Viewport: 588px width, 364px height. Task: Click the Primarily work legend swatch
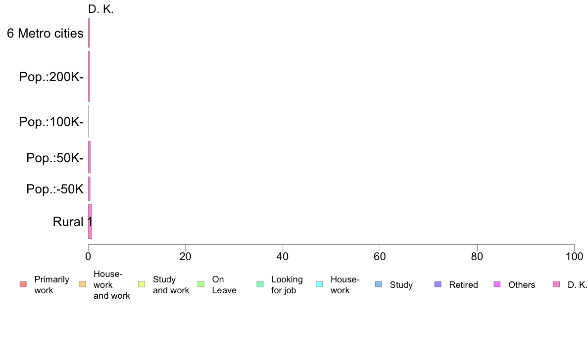[23, 284]
